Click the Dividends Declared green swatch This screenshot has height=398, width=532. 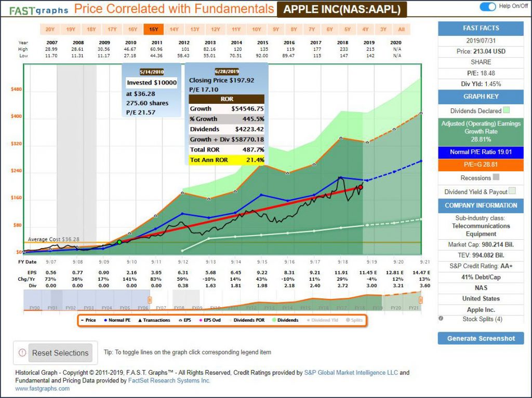(x=507, y=111)
